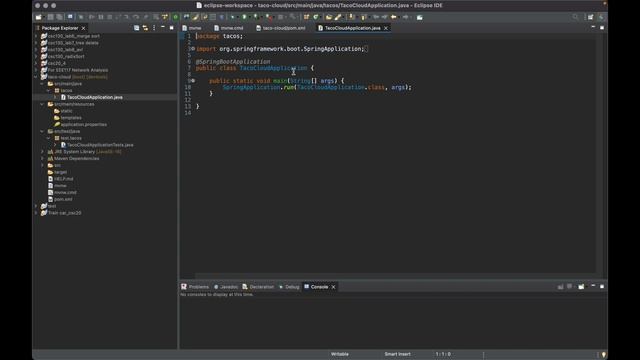Click the Next Annotation toolbar icon
Image resolution: width=640 pixels, height=360 pixels.
(352, 17)
